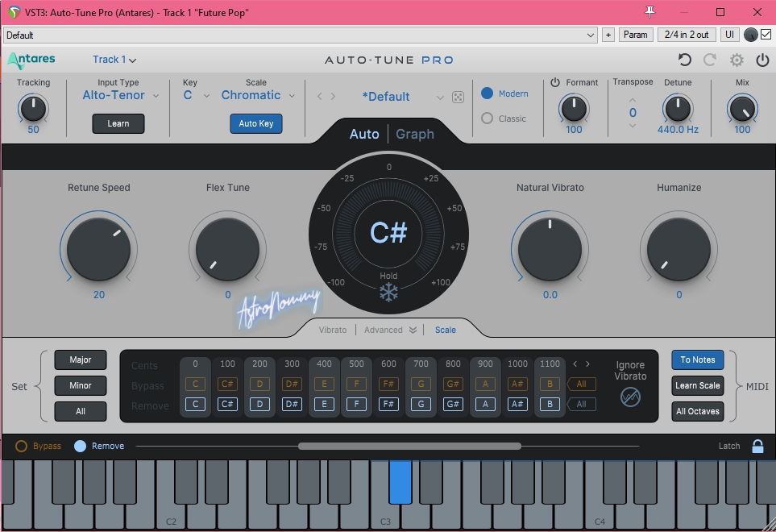Open the settings gear icon
This screenshot has height=532, width=776.
coord(737,60)
